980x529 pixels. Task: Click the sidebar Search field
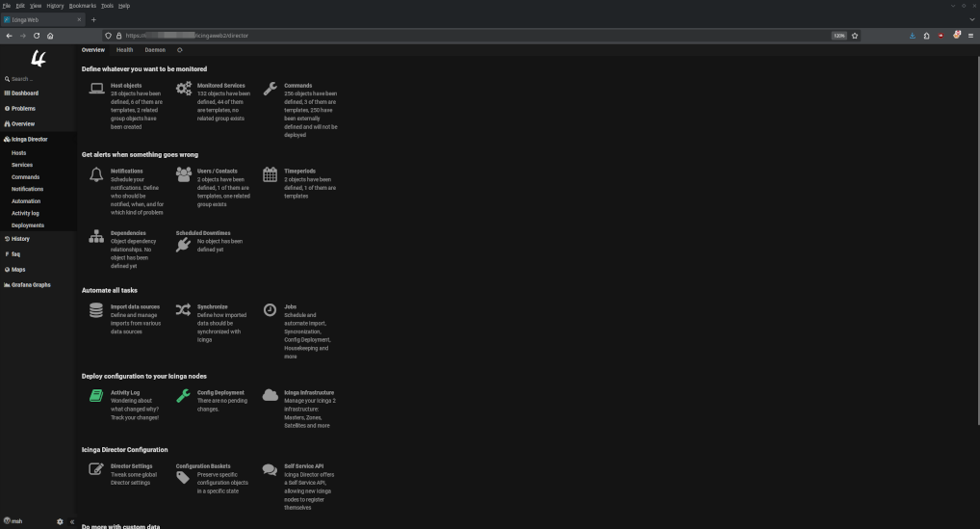coord(39,79)
